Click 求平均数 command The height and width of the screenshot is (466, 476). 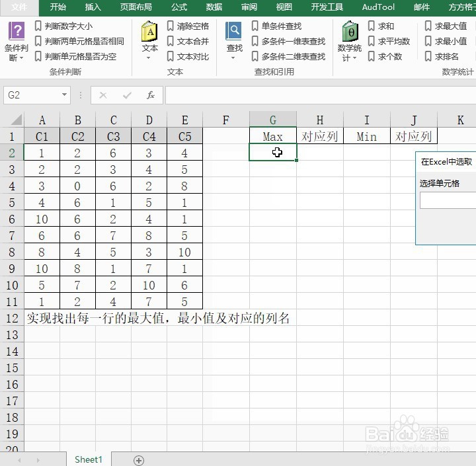coord(389,41)
